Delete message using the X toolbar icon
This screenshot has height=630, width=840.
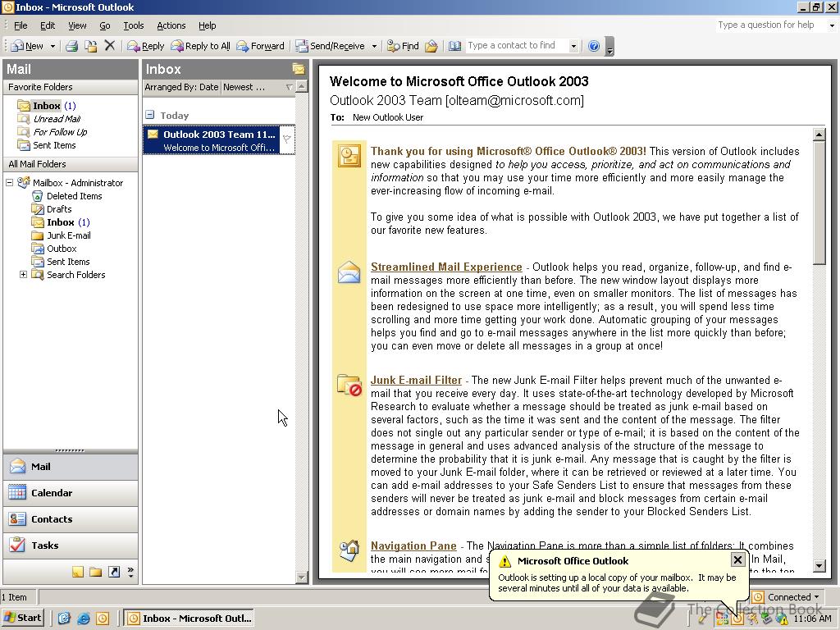coord(110,46)
